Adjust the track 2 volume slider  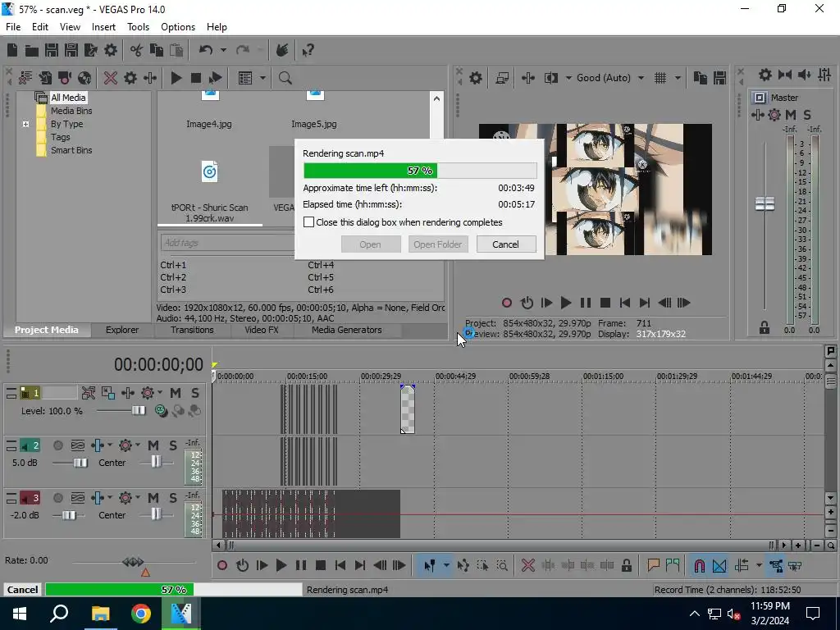tap(80, 463)
